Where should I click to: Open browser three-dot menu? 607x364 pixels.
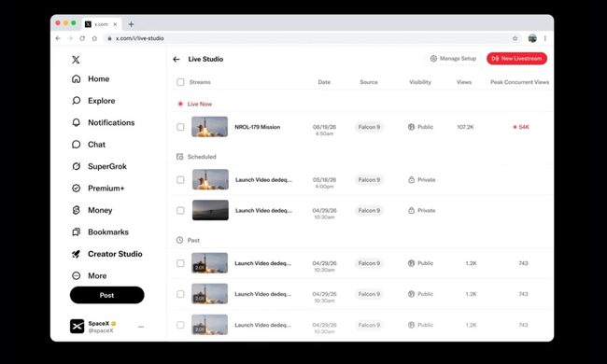[545, 38]
